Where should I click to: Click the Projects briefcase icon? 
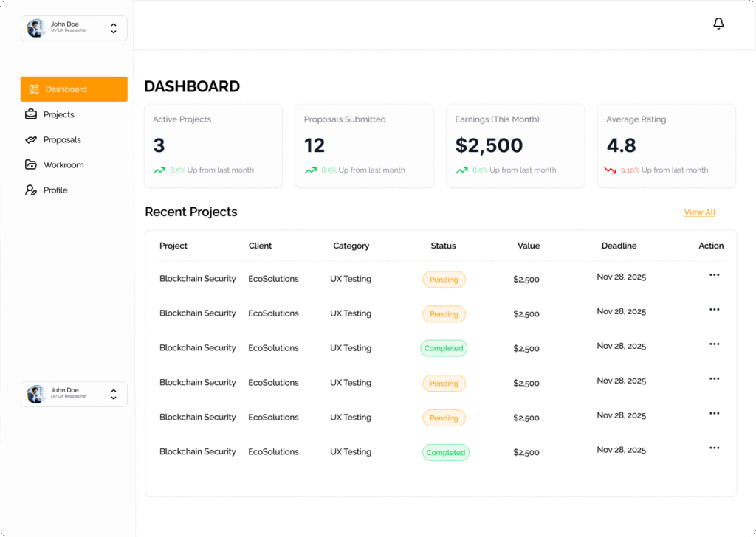31,114
